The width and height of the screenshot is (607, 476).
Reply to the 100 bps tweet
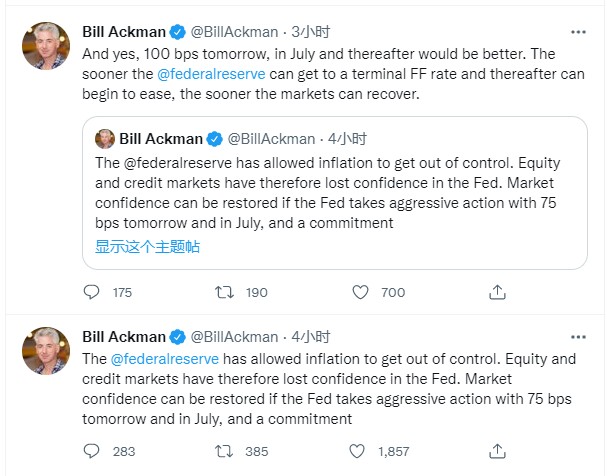pyautogui.click(x=92, y=292)
